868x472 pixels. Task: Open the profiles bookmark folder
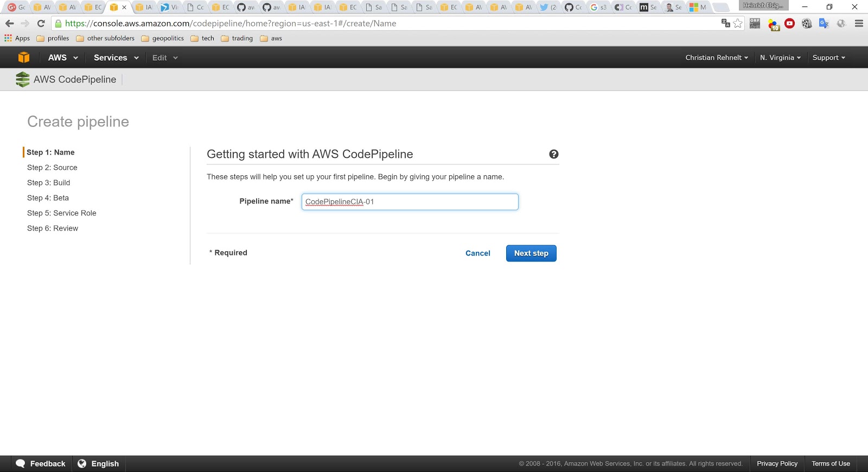coord(53,38)
